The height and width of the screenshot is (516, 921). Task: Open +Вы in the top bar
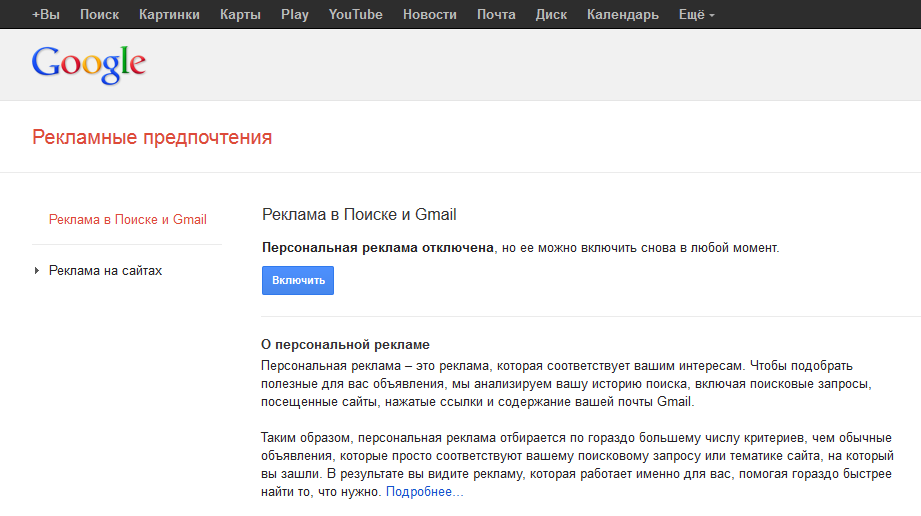coord(46,14)
